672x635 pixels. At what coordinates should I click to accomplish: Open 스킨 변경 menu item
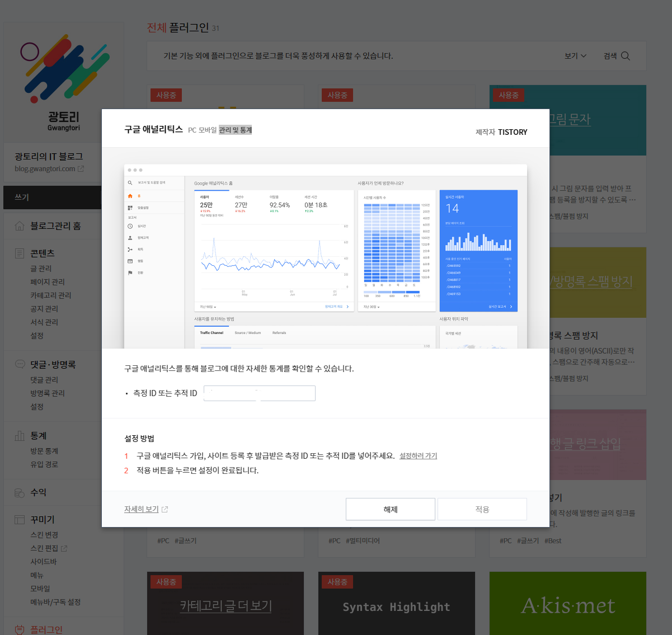click(x=44, y=535)
